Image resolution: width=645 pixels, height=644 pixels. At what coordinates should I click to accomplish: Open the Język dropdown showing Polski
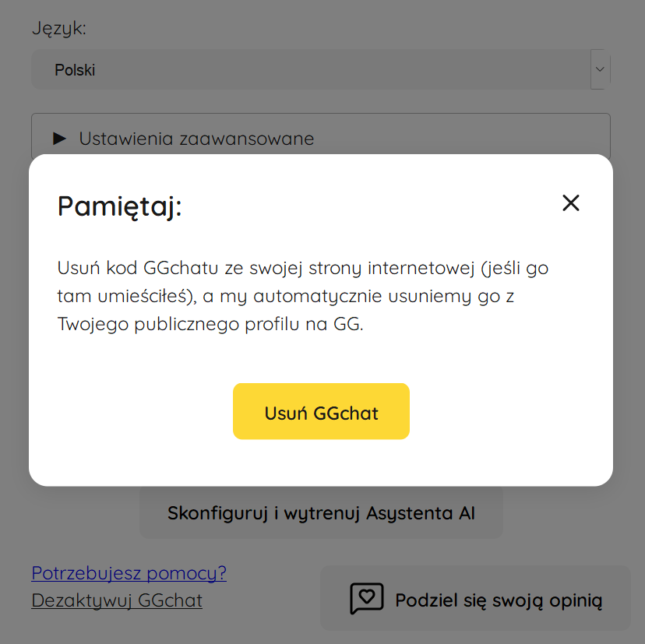tap(321, 69)
